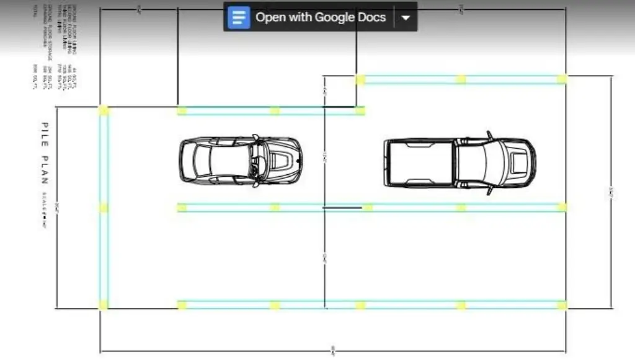Click the blue Google Docs icon
This screenshot has width=635, height=364.
(x=239, y=17)
